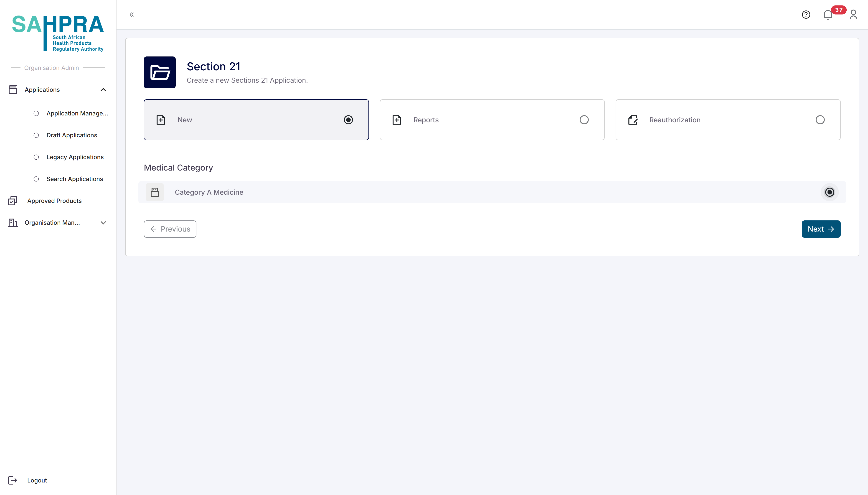Click the New option label text
This screenshot has height=495, width=868.
[185, 120]
